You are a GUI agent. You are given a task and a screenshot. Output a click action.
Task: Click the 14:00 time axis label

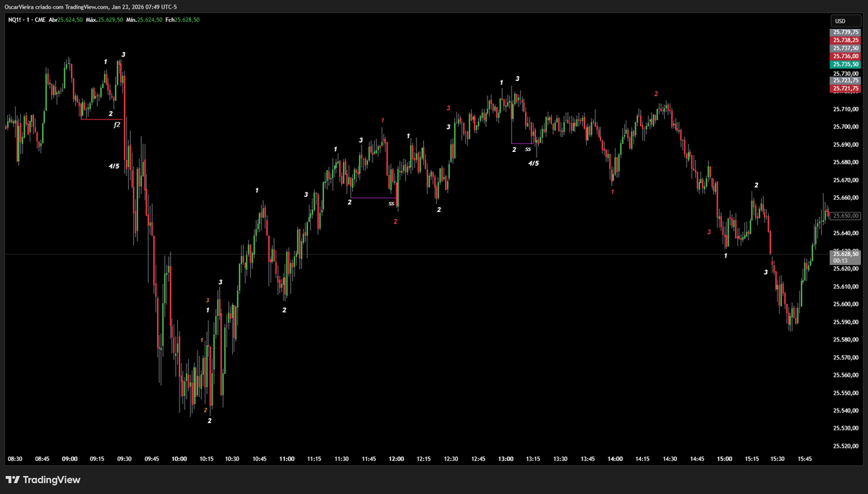tap(615, 459)
